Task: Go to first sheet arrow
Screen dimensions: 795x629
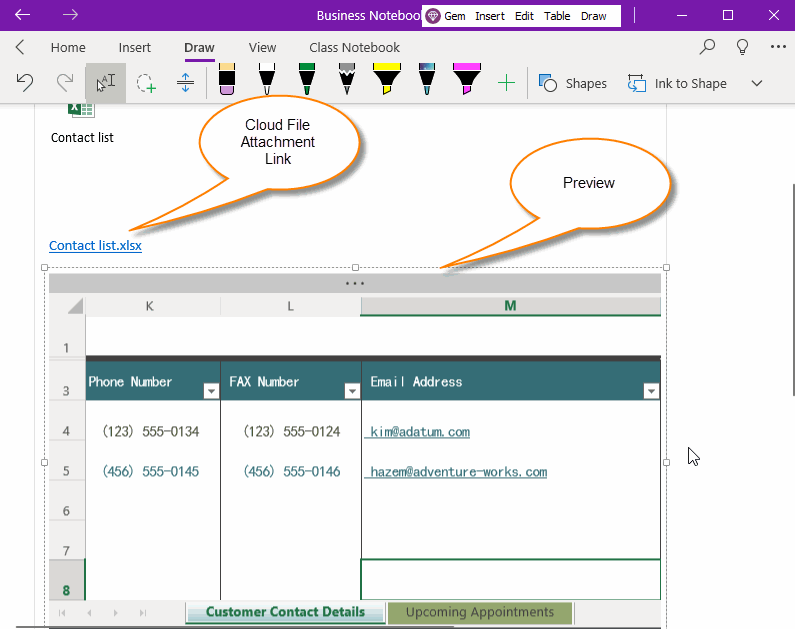Action: pyautogui.click(x=62, y=613)
